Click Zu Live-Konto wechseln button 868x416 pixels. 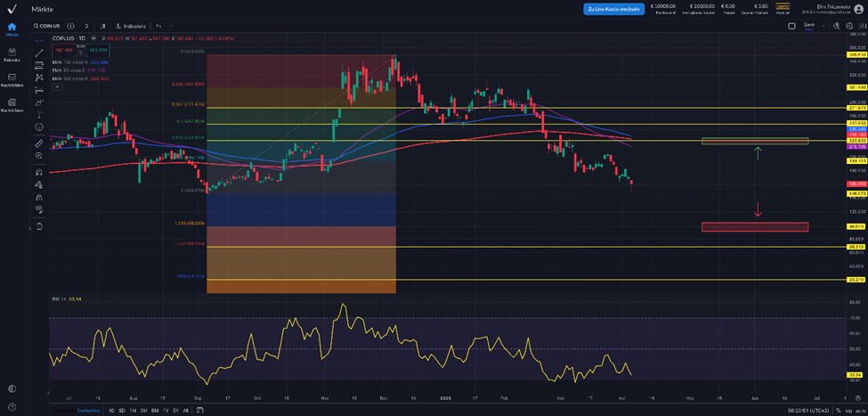(x=613, y=9)
